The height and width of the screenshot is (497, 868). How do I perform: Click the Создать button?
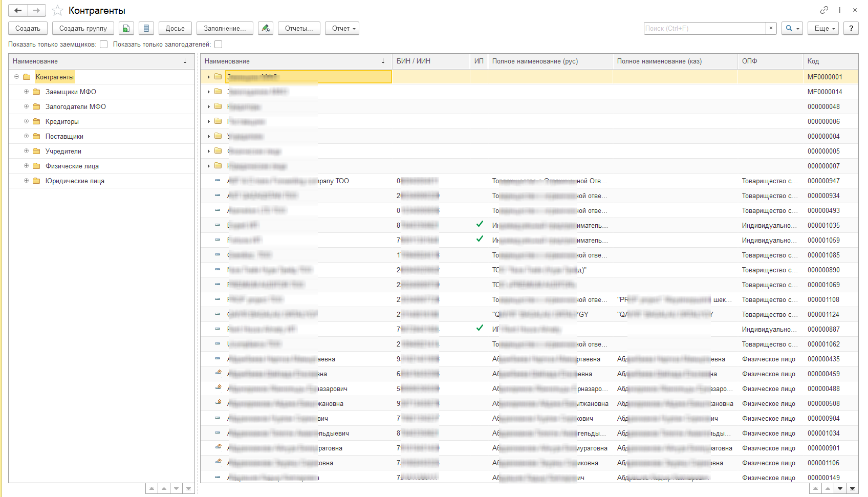click(28, 28)
